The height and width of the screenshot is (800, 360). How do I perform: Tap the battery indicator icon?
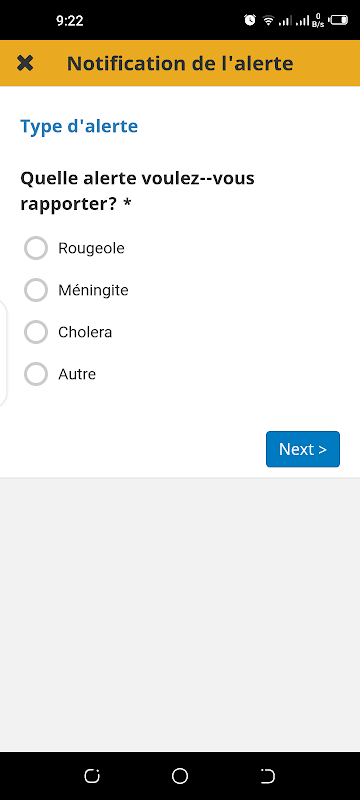click(x=338, y=20)
